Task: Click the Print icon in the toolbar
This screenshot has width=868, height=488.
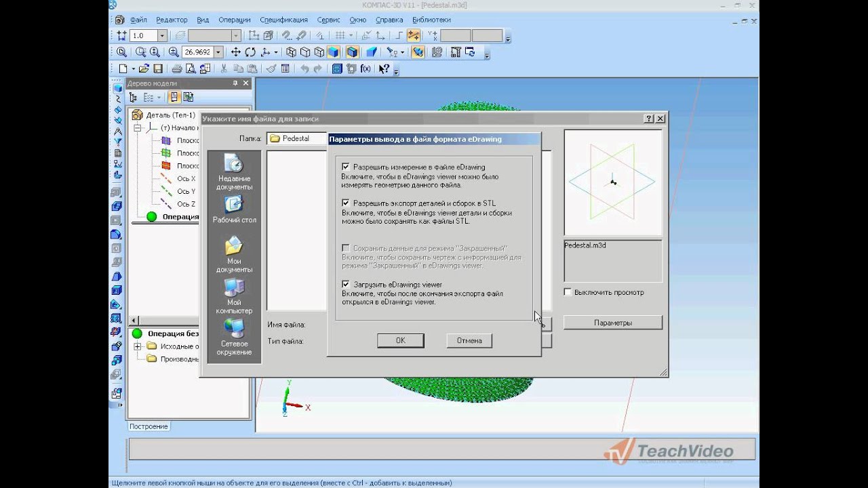Action: [x=177, y=68]
